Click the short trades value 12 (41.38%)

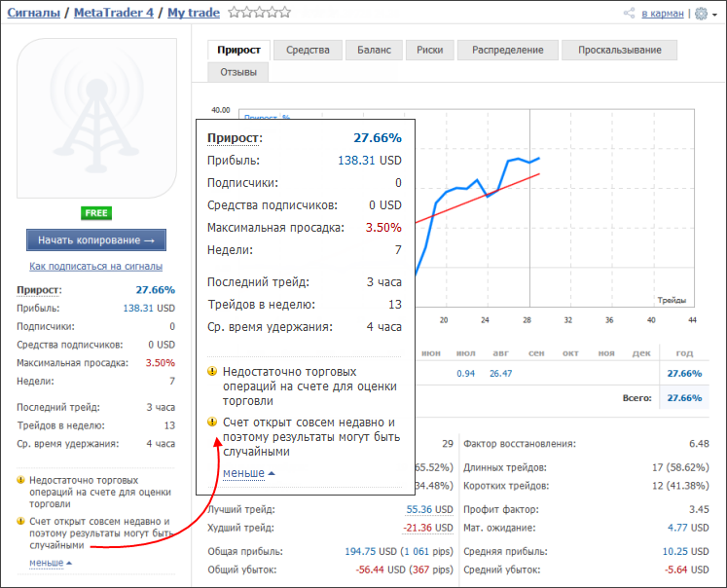point(680,486)
